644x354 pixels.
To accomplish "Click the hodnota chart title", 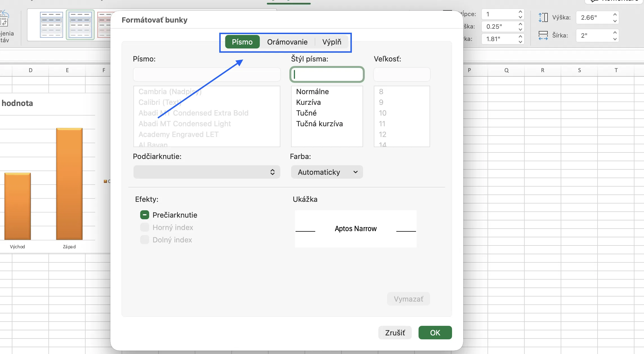I will click(x=17, y=103).
